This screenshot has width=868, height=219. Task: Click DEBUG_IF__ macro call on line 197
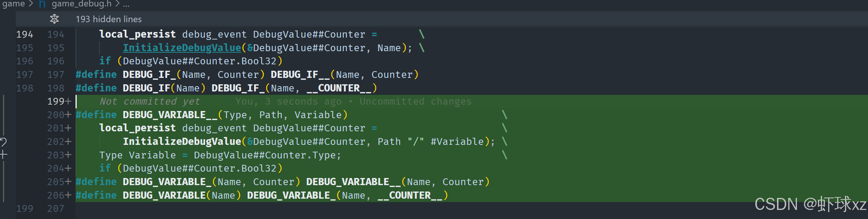[x=300, y=75]
